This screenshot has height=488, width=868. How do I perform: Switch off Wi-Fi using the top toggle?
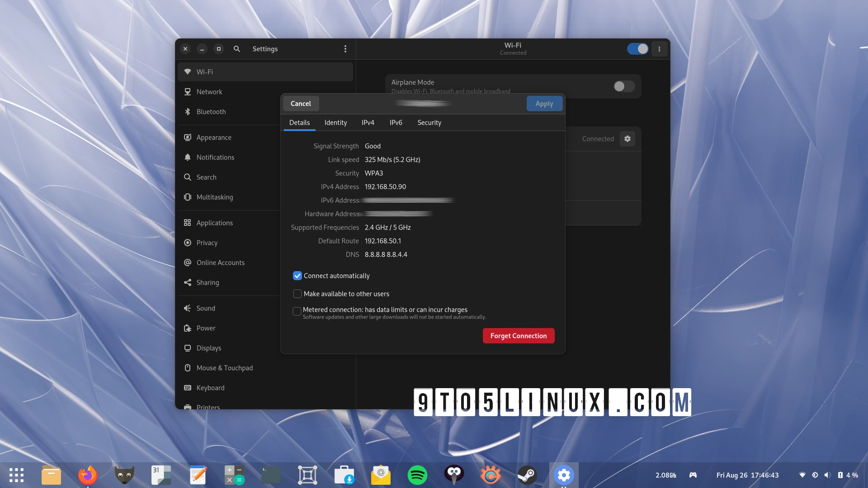638,49
